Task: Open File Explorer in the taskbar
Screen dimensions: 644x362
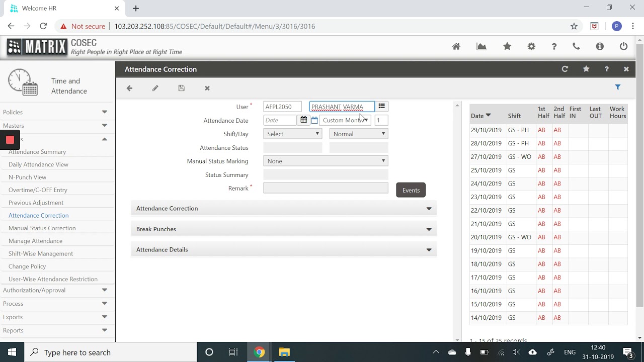Action: (284, 352)
